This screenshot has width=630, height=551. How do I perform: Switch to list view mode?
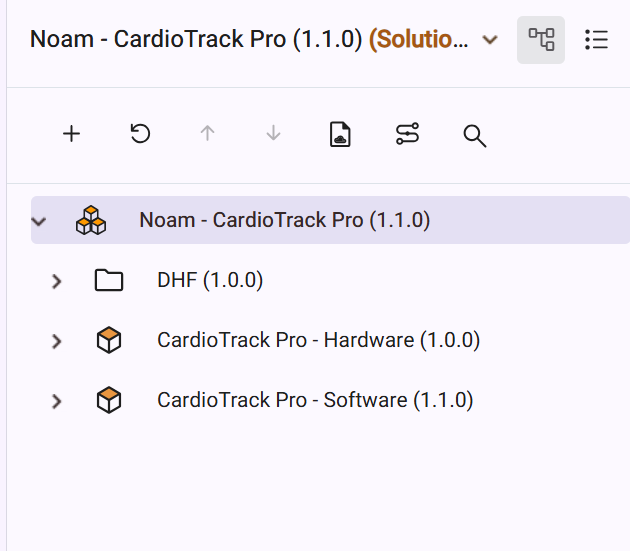point(597,40)
